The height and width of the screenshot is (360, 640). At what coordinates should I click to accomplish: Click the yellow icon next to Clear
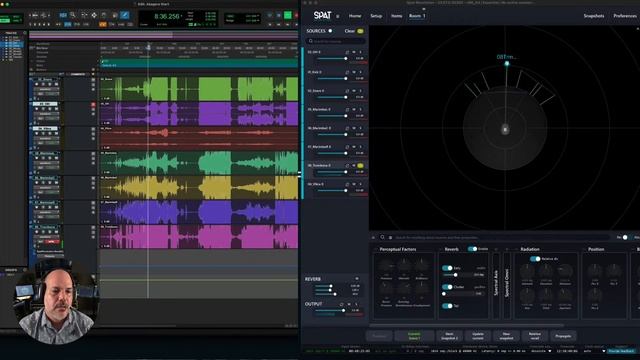[x=360, y=31]
